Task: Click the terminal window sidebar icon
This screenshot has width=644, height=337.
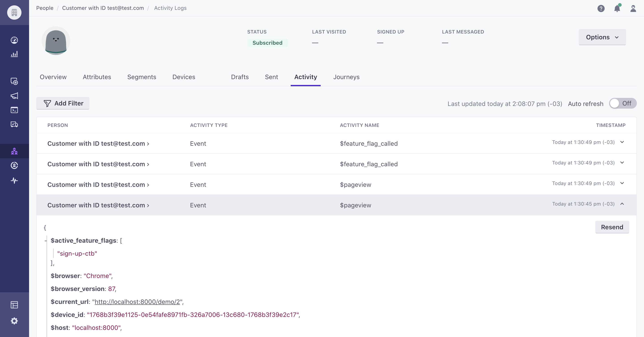Action: tap(14, 110)
